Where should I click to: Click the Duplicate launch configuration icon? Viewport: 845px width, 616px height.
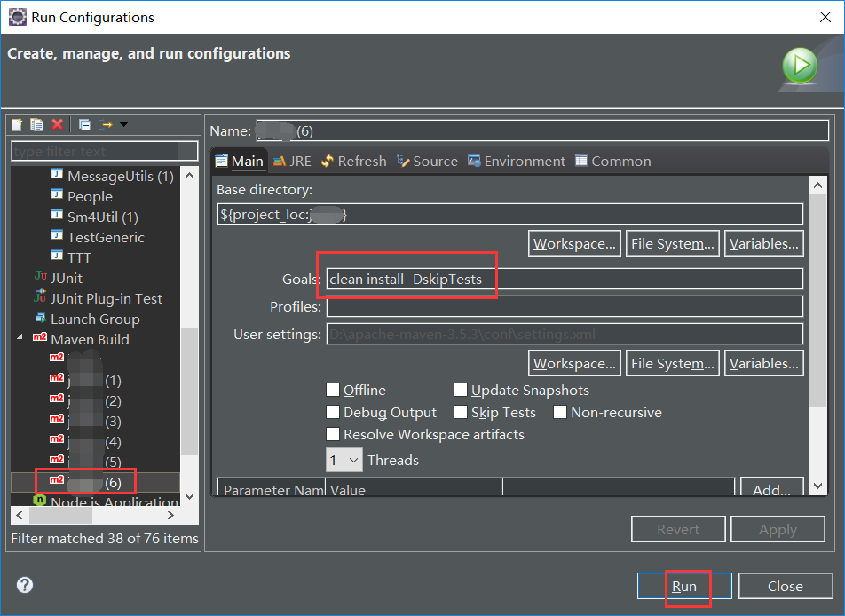tap(36, 124)
